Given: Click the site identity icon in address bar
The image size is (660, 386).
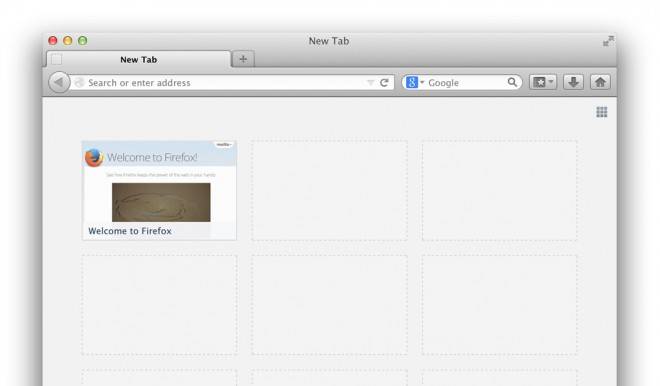Looking at the screenshot, I should pyautogui.click(x=79, y=83).
